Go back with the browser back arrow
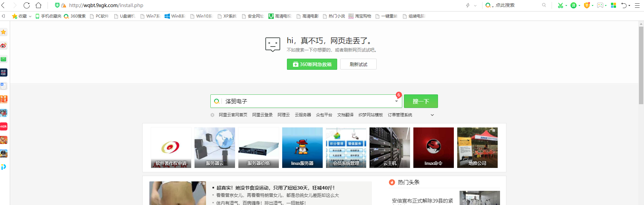The height and width of the screenshot is (205, 644). pos(3,5)
